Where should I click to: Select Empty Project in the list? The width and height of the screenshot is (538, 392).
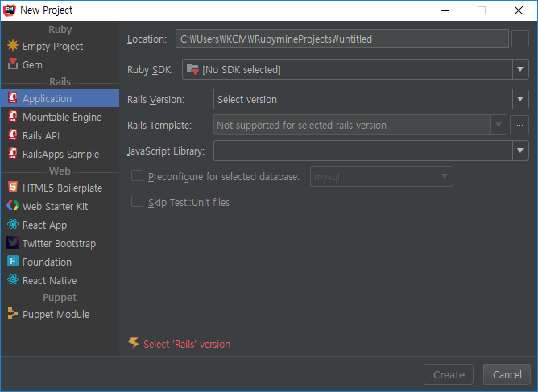(x=60, y=46)
